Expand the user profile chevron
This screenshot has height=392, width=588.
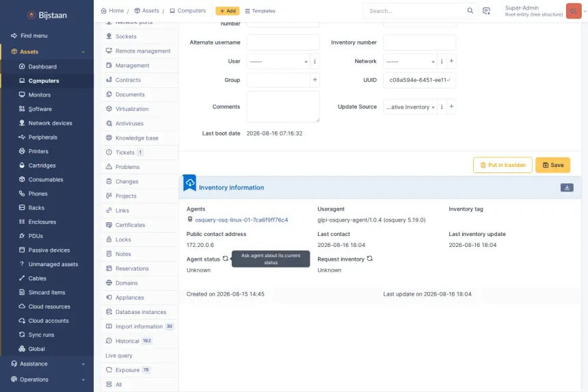click(x=585, y=11)
